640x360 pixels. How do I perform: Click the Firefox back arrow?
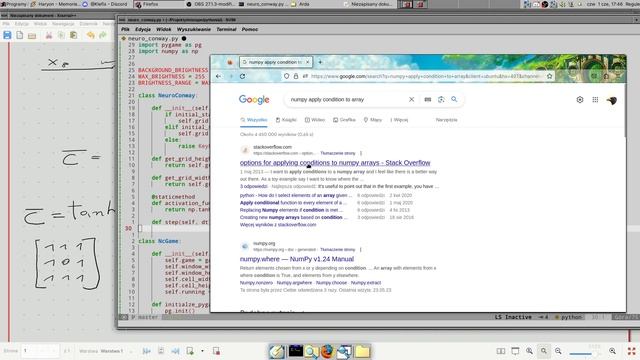[x=218, y=76]
